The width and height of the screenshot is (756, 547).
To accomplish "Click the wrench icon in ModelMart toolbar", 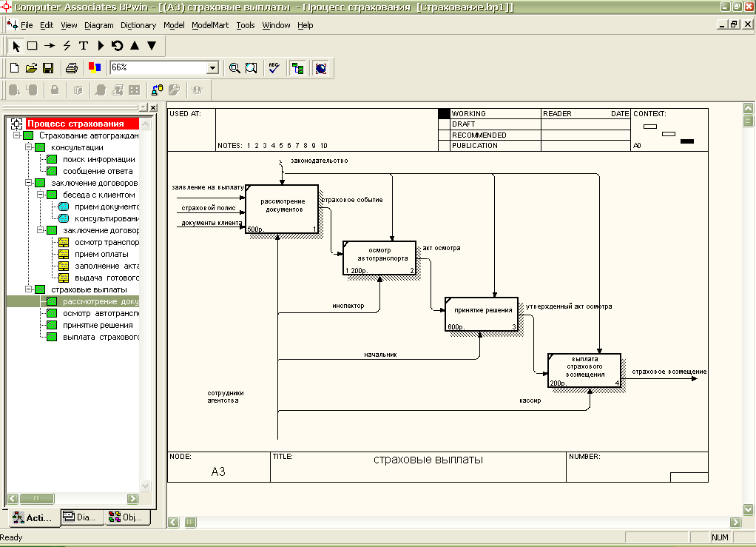I will click(174, 90).
